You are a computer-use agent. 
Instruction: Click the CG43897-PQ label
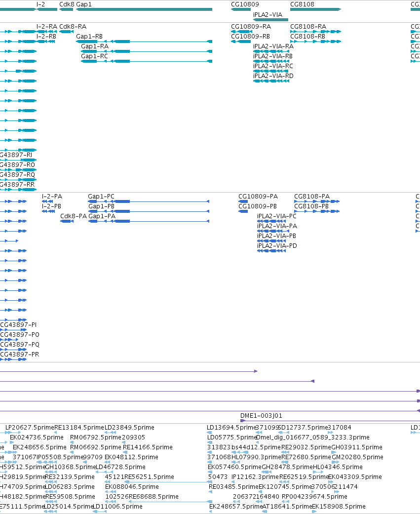[20, 345]
